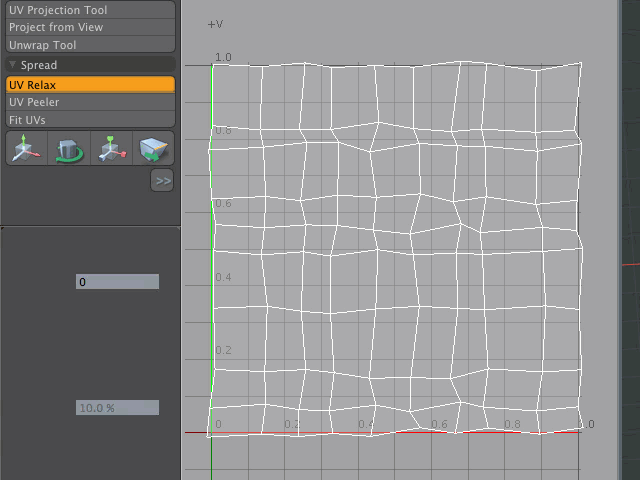Click the 10.0 % percentage field
Viewport: 640px width, 480px height.
[x=117, y=408]
